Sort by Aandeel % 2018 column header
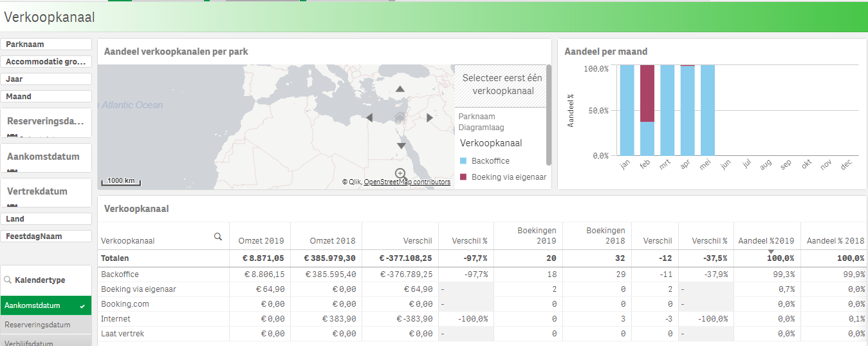Screen dimensions: 868x346 click(x=836, y=240)
